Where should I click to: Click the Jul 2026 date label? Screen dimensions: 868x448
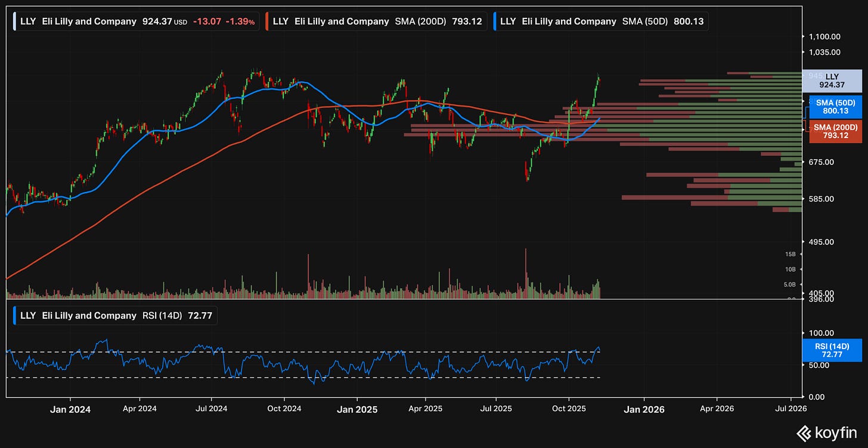[x=790, y=410]
